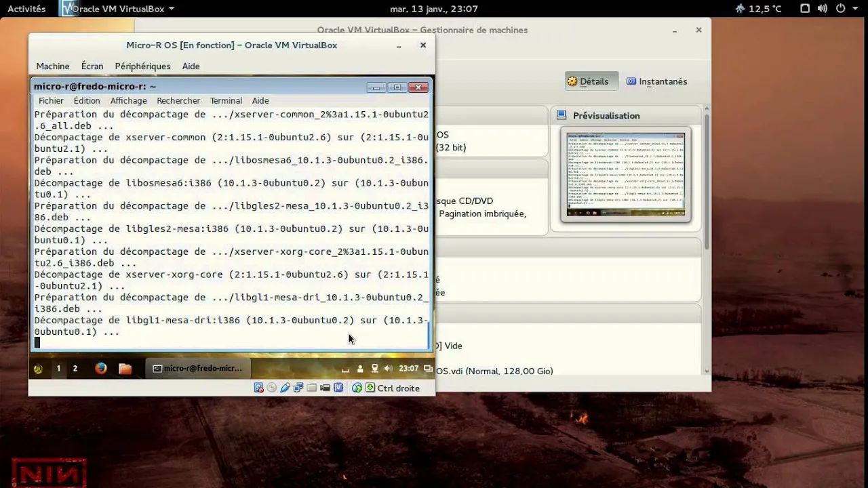The image size is (868, 488).
Task: Click the terminal title micro-r@fredo-micro-r: ~
Action: (x=95, y=86)
